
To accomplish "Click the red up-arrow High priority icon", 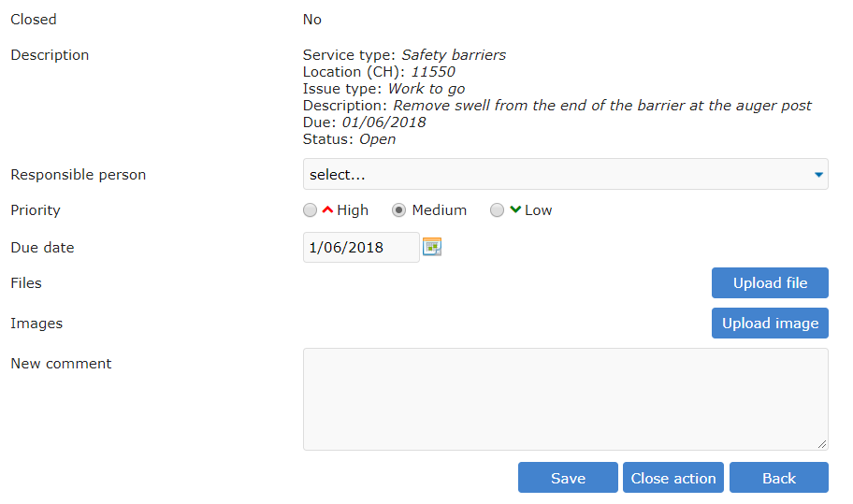I will (327, 210).
